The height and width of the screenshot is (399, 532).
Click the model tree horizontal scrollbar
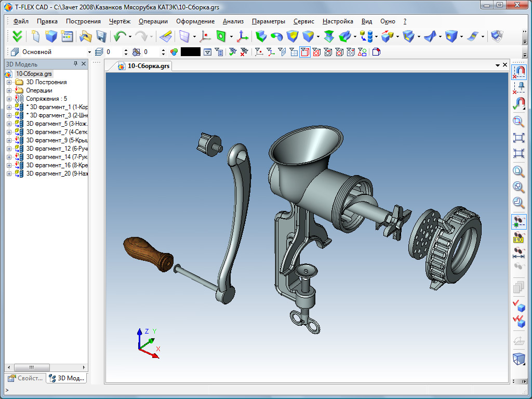click(x=46, y=367)
